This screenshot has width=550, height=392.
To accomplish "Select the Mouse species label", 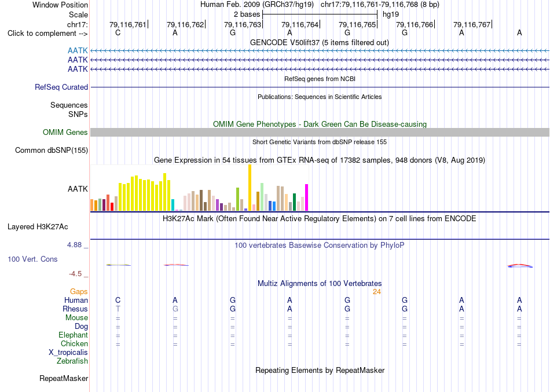I will coord(76,318).
